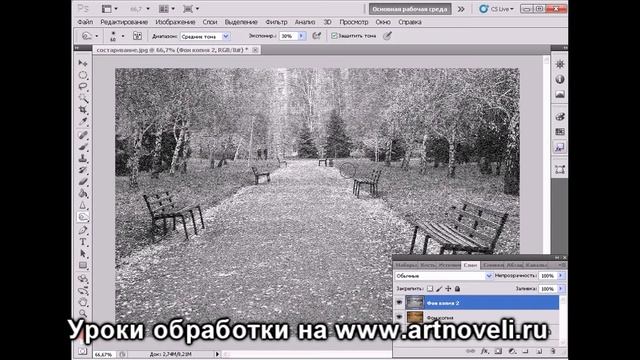Viewport: 640px width, 360px height.
Task: Open status bar info arrow menu
Action: pos(217,354)
